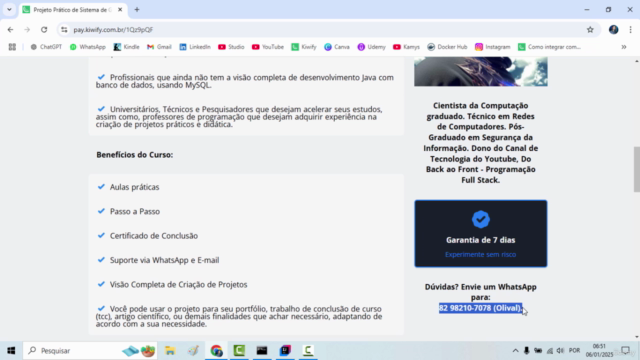Close the Projeto Prático de Sistema tab
Screen dimensions: 640x360
pos(120,9)
